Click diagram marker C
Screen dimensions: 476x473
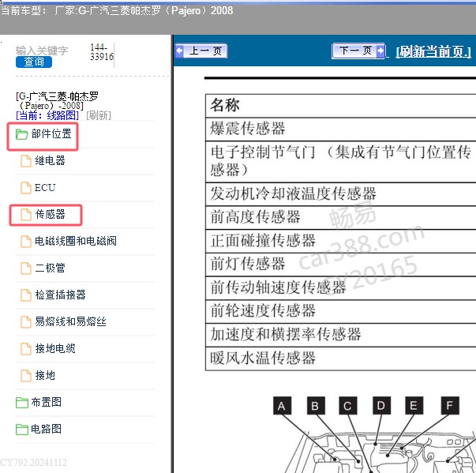(x=348, y=406)
